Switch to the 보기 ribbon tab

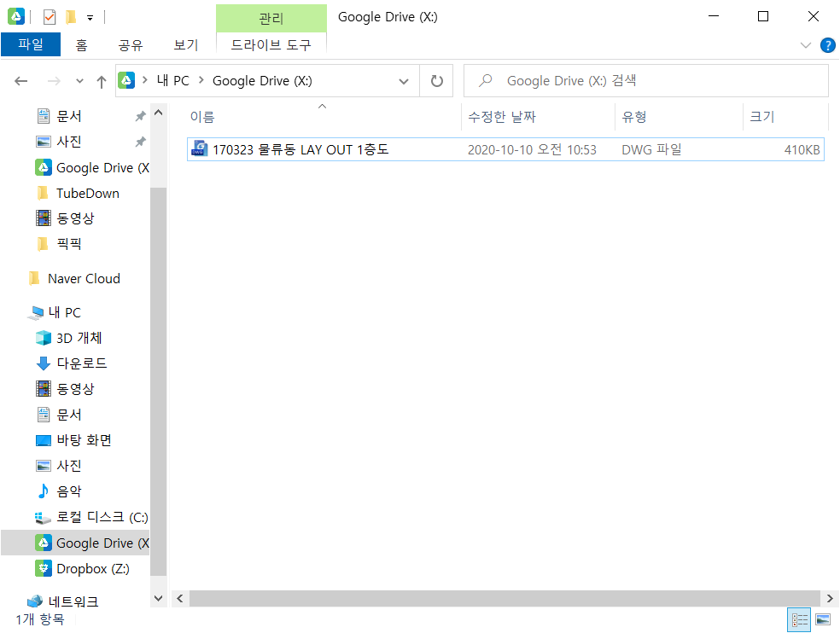186,45
